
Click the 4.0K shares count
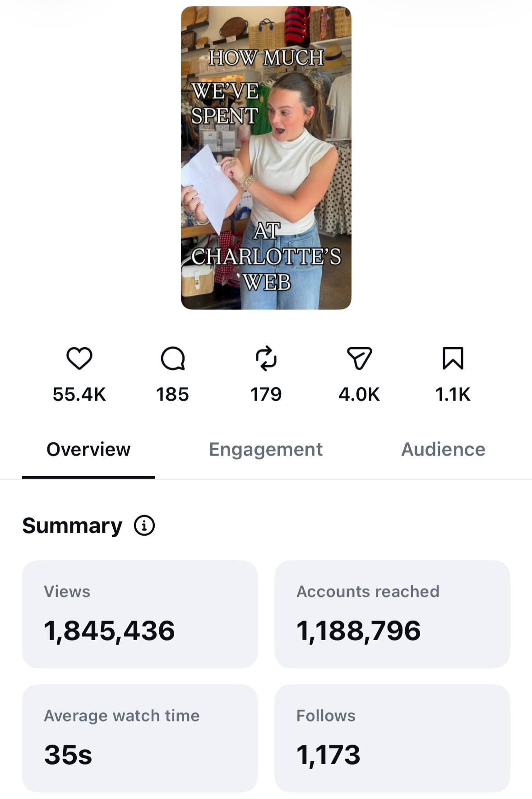tap(360, 395)
